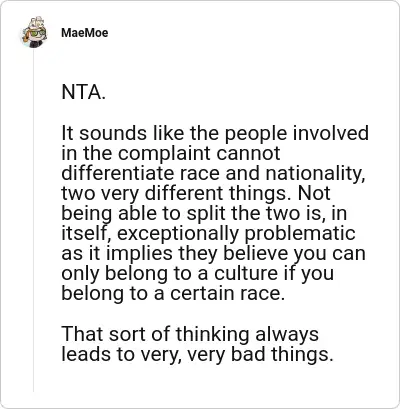The image size is (400, 409).
Task: Click the word 'nationality' in the comment
Action: [313, 174]
